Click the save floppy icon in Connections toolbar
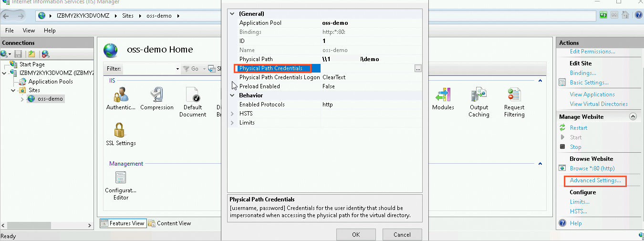This screenshot has height=241, width=644. click(18, 54)
